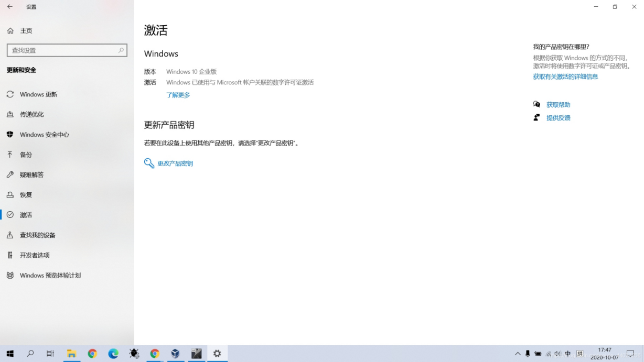Expand the system tray hidden icons chevron
The height and width of the screenshot is (362, 644).
pyautogui.click(x=518, y=354)
